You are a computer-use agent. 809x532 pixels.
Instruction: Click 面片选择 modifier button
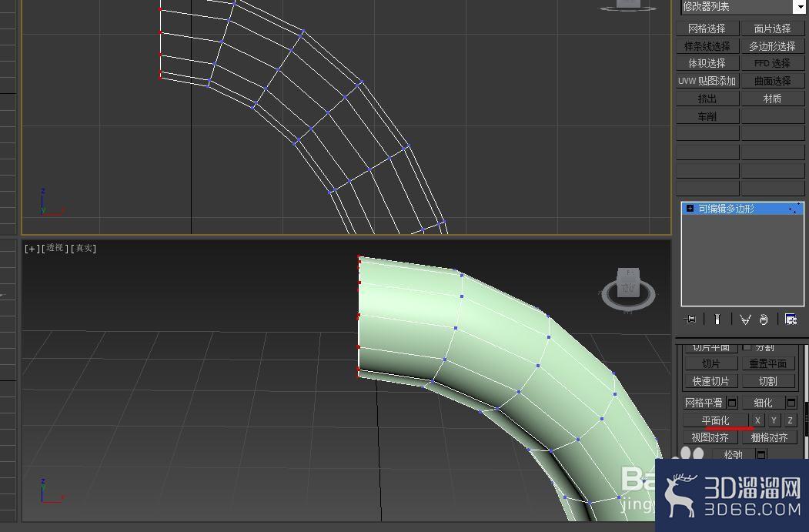(772, 28)
